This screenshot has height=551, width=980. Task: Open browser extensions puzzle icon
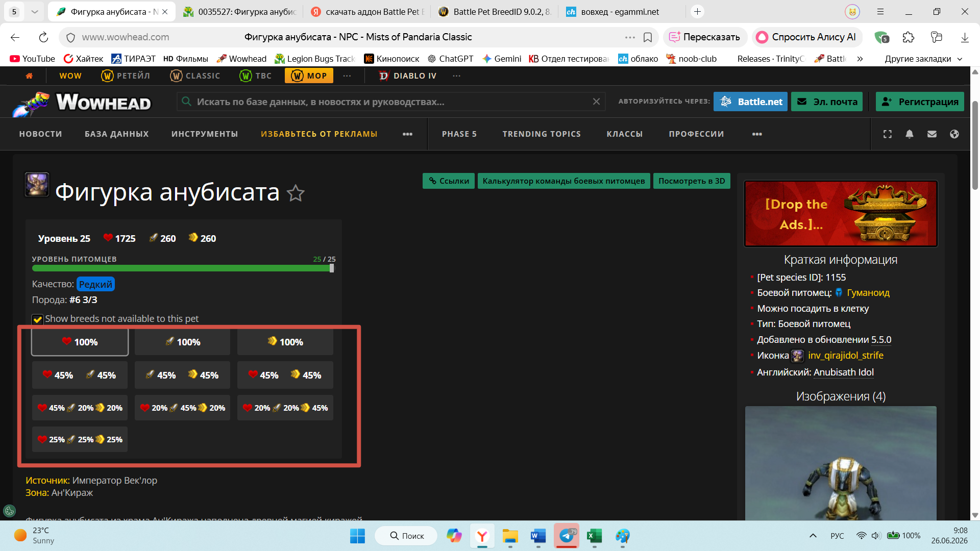pyautogui.click(x=909, y=37)
